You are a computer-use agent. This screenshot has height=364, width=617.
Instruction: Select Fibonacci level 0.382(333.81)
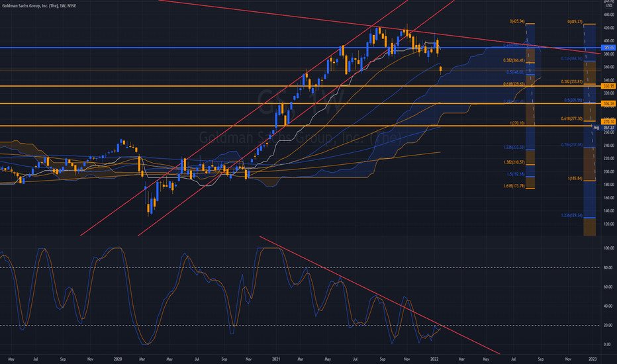pos(572,81)
